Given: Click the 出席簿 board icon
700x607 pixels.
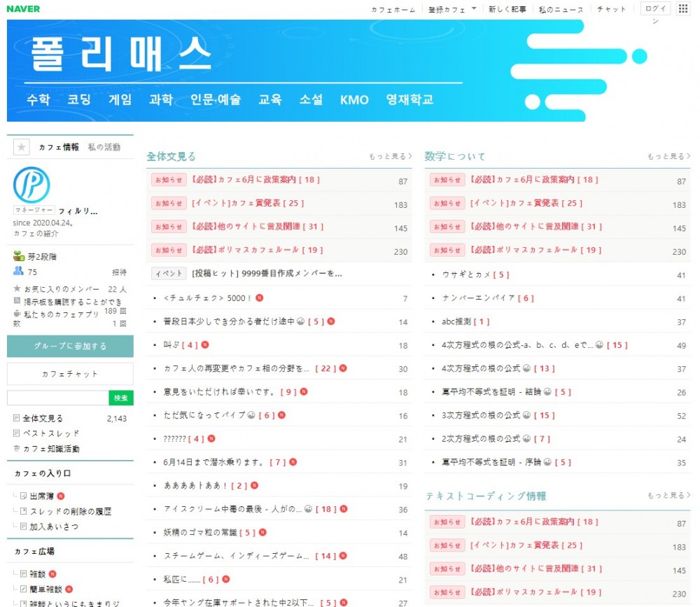Looking at the screenshot, I should tap(24, 496).
